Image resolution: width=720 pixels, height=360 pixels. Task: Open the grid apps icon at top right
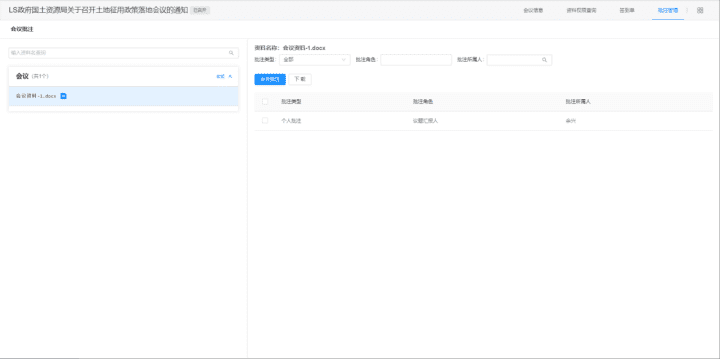point(700,10)
